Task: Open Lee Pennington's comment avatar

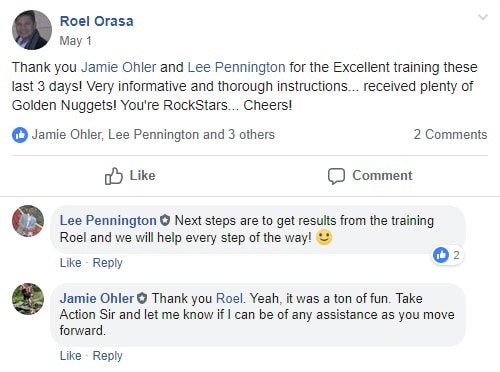Action: [x=28, y=221]
